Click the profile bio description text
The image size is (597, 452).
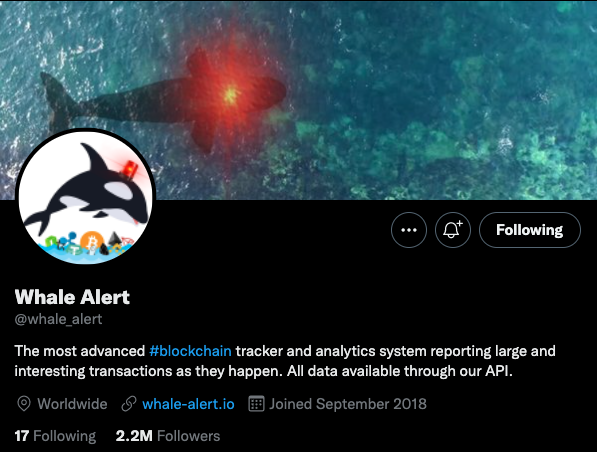(285, 361)
